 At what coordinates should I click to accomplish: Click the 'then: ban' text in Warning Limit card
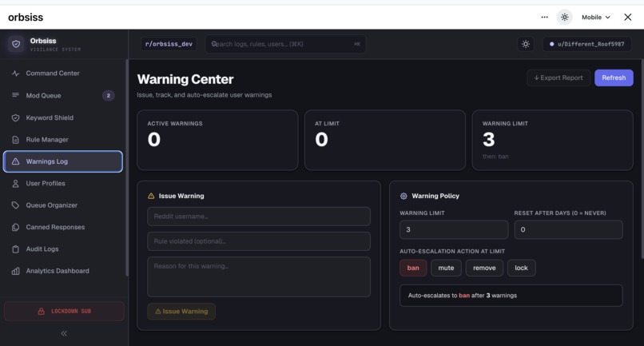pyautogui.click(x=495, y=157)
